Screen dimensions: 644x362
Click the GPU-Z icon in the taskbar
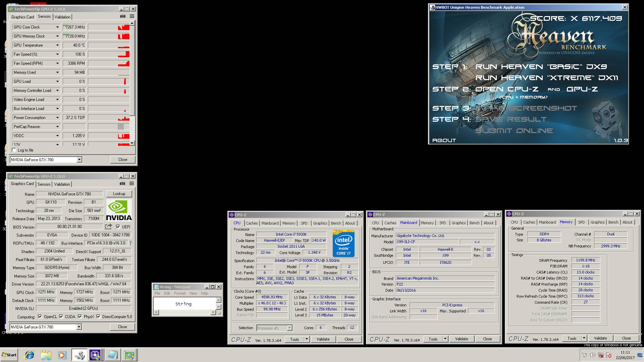(x=129, y=355)
